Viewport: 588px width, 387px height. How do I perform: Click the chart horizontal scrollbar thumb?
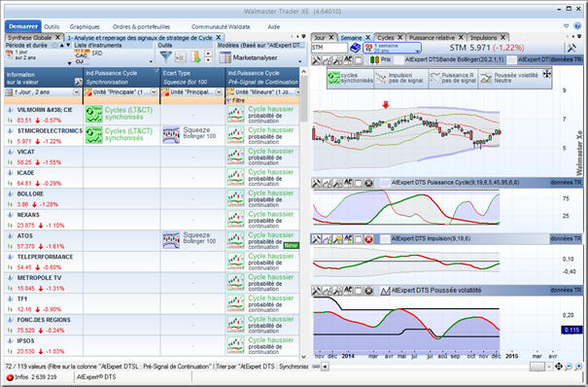[x=537, y=367]
